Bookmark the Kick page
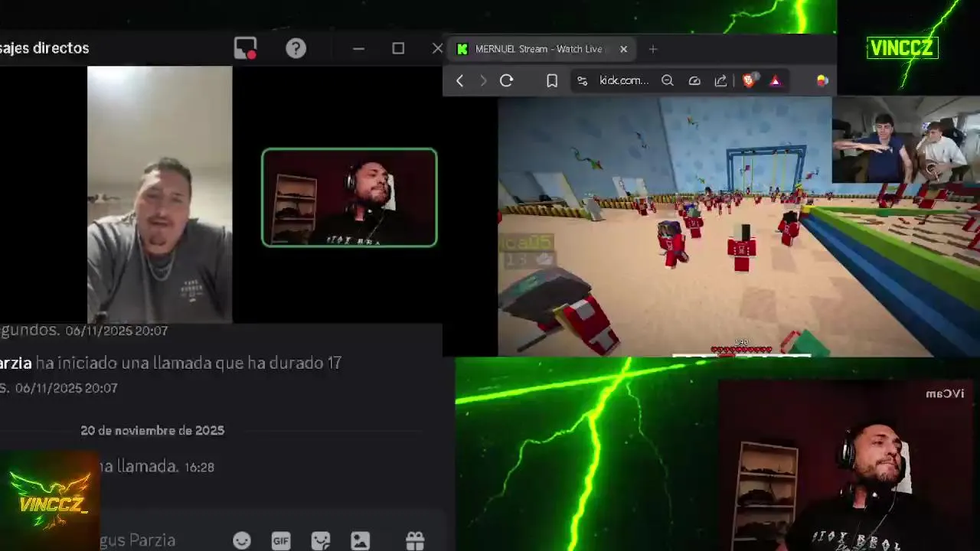This screenshot has width=980, height=551. point(552,80)
